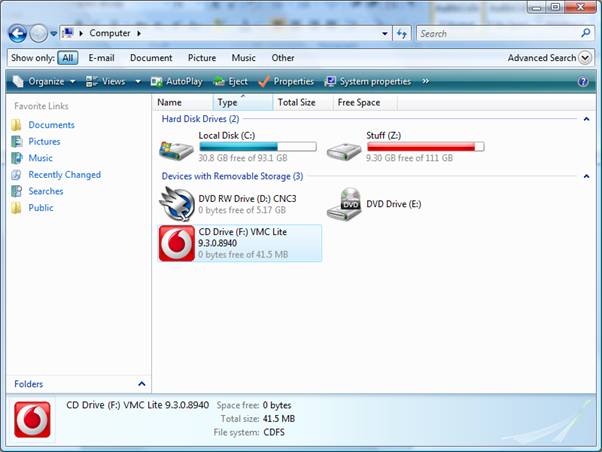The image size is (602, 452).
Task: Expand Advanced Search options
Action: coord(585,58)
